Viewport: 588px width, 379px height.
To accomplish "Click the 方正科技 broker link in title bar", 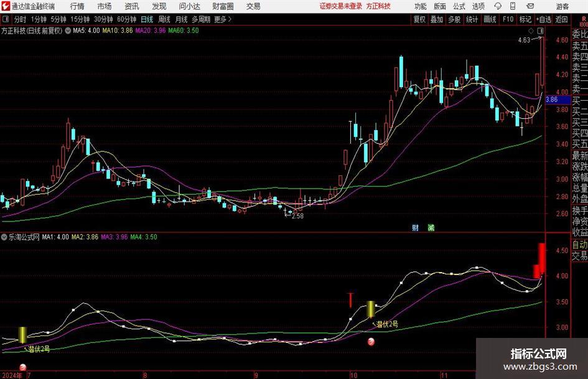I will click(378, 6).
